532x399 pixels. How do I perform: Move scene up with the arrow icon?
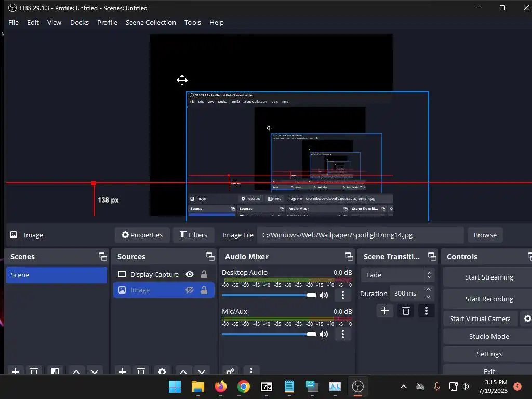tap(76, 371)
